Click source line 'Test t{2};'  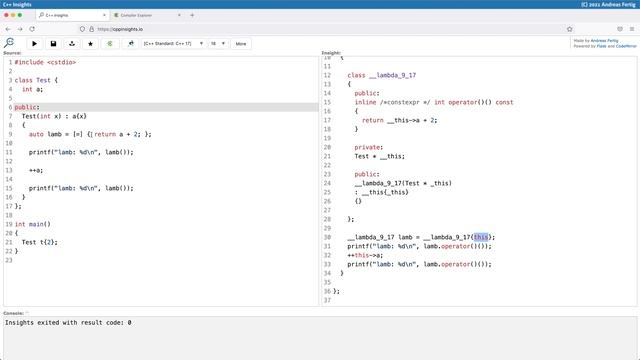[40, 242]
